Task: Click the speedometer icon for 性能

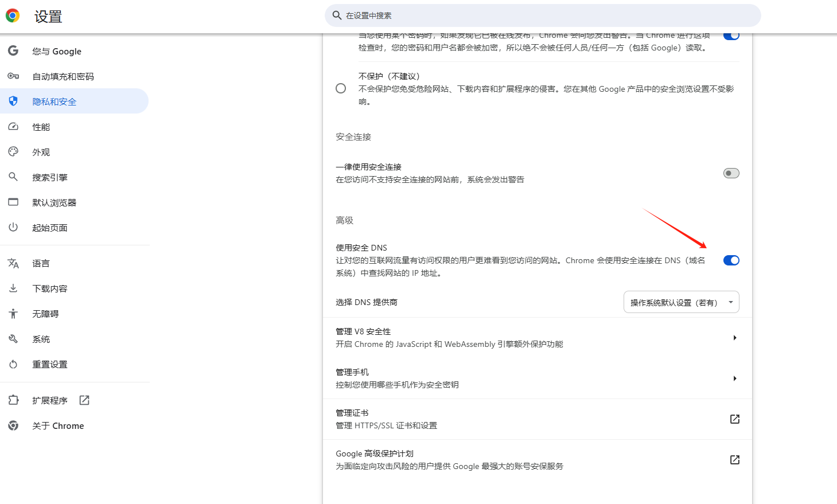Action: pyautogui.click(x=13, y=127)
